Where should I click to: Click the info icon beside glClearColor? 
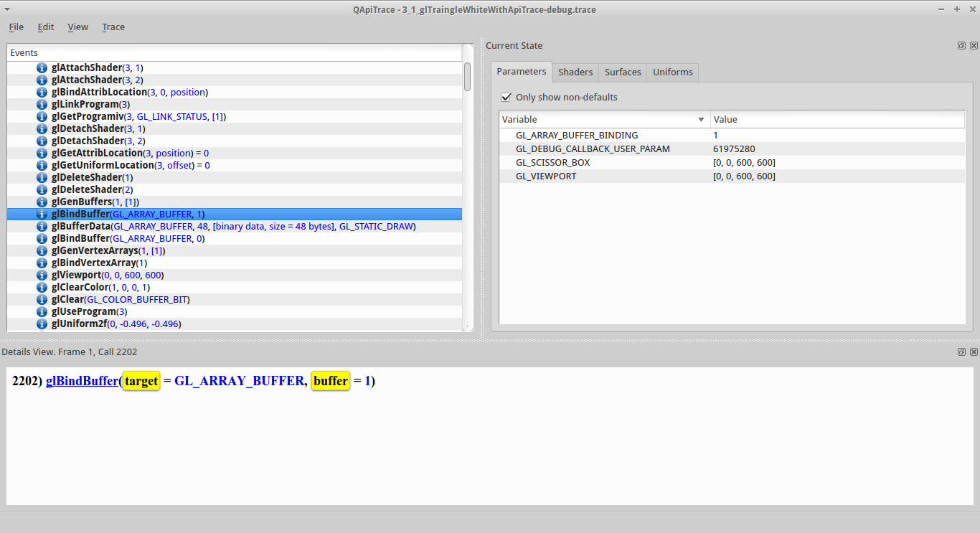pyautogui.click(x=42, y=287)
